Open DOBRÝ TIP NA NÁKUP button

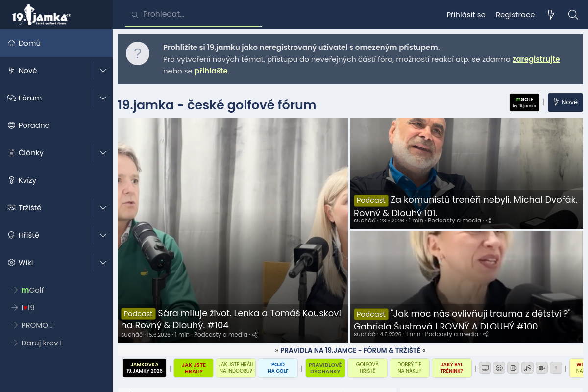click(x=410, y=368)
